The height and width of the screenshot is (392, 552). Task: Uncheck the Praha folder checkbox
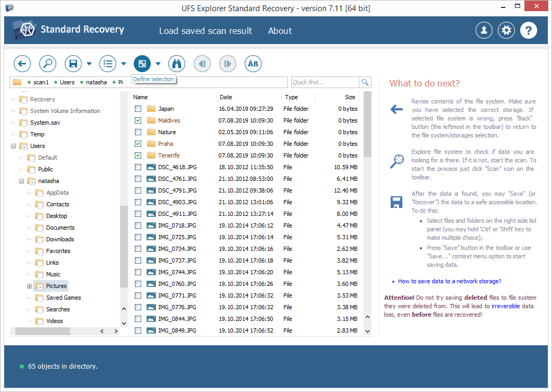[138, 144]
